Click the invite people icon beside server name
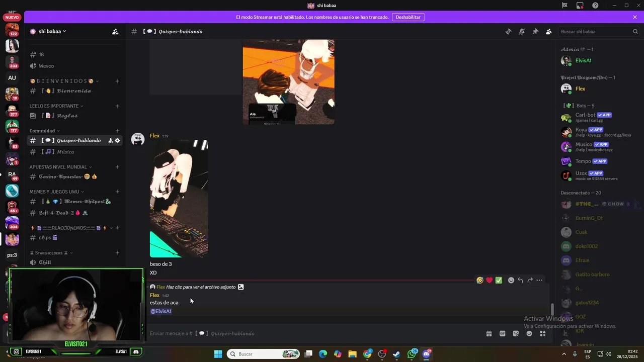Screen dimensions: 644x362 [115, 31]
